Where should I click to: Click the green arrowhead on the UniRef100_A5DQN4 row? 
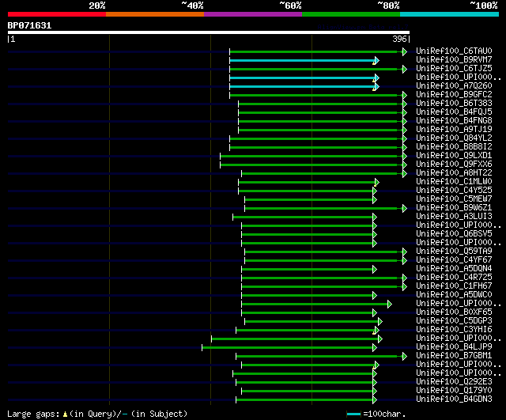pos(375,270)
